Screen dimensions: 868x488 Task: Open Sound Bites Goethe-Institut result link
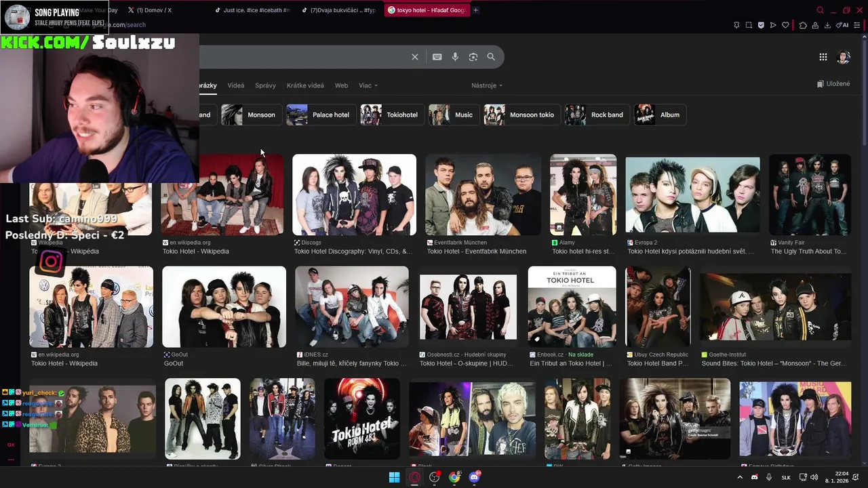click(774, 363)
